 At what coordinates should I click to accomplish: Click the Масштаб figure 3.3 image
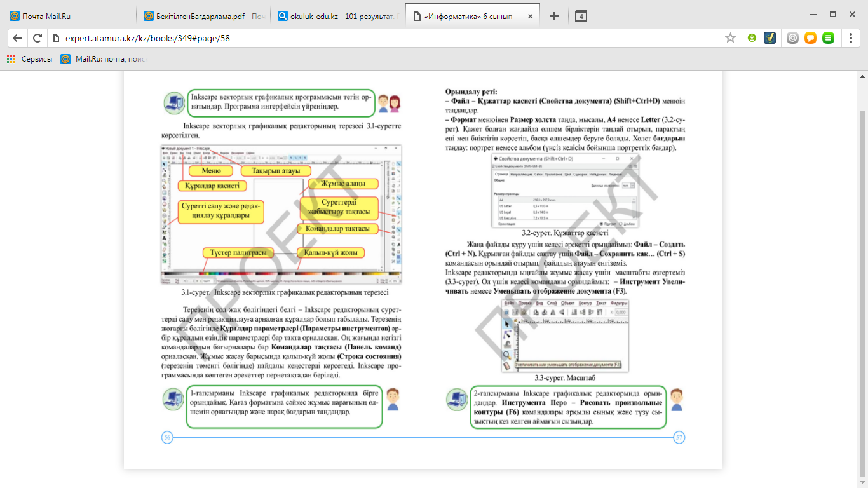564,335
